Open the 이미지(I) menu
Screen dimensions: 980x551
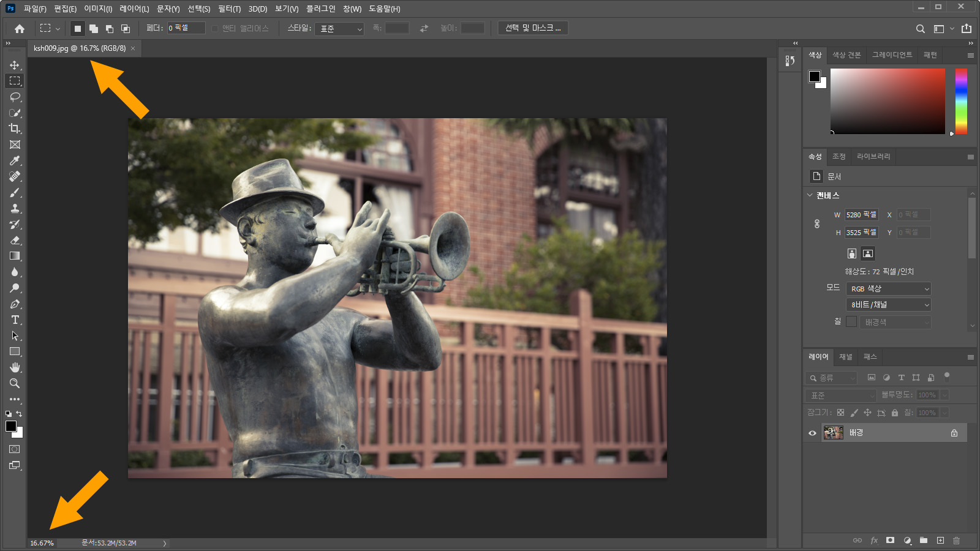(98, 9)
